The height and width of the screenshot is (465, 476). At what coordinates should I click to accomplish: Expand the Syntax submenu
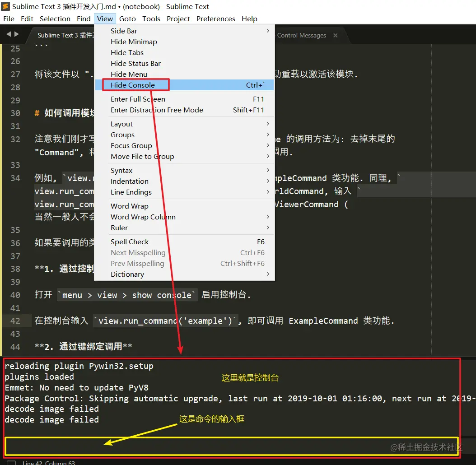click(184, 171)
